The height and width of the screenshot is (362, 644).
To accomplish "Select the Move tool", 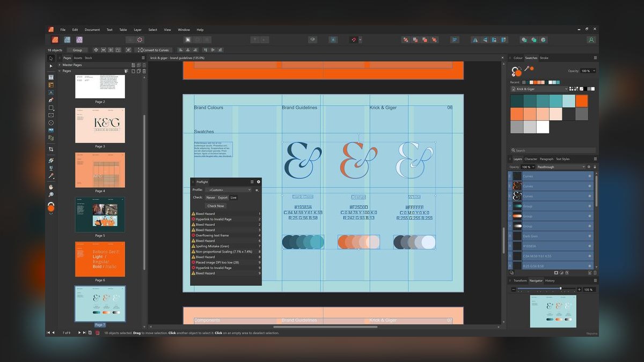I will point(51,58).
